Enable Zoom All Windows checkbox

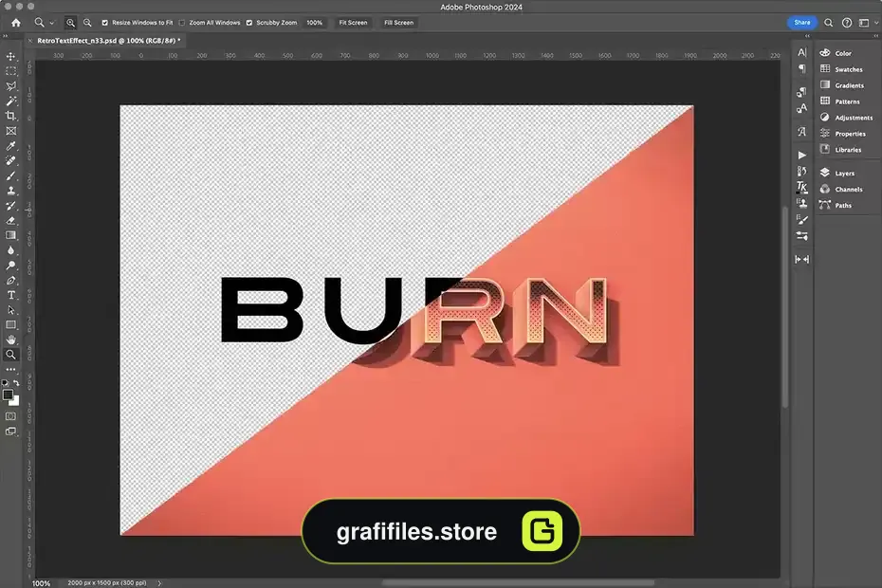(x=182, y=23)
